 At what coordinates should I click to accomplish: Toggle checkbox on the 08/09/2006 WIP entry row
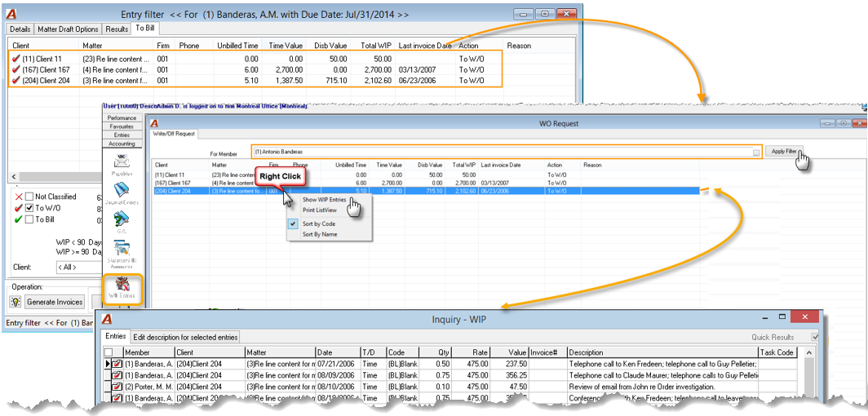point(117,375)
